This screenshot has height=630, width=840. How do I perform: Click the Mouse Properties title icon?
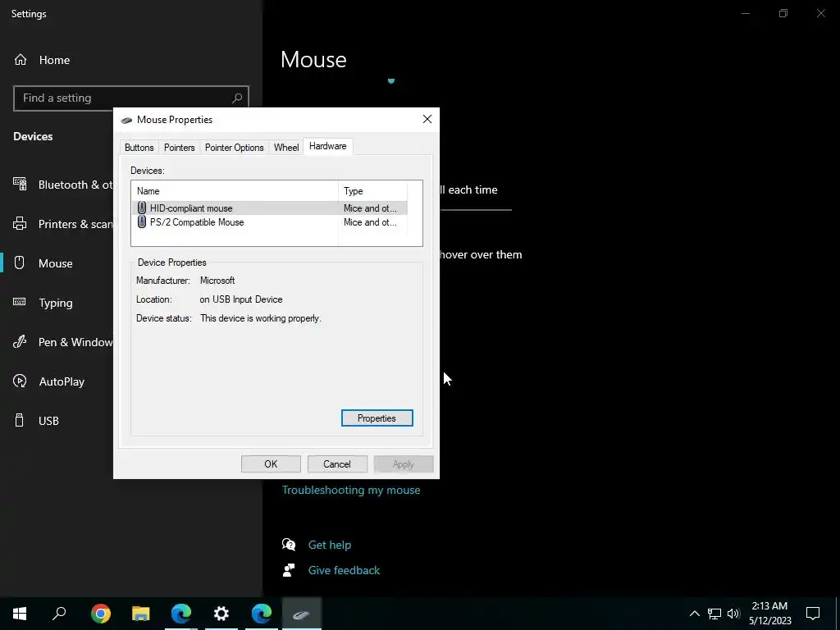[127, 120]
